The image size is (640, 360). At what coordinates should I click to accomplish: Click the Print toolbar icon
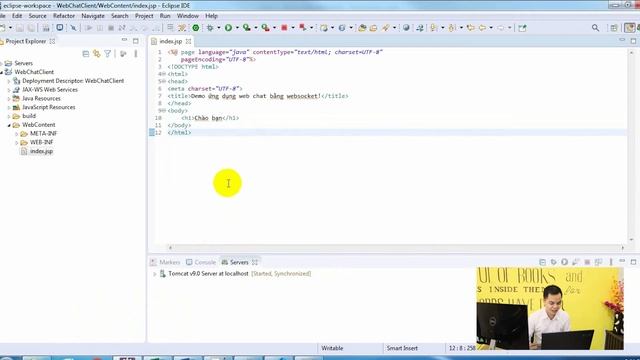(x=46, y=28)
